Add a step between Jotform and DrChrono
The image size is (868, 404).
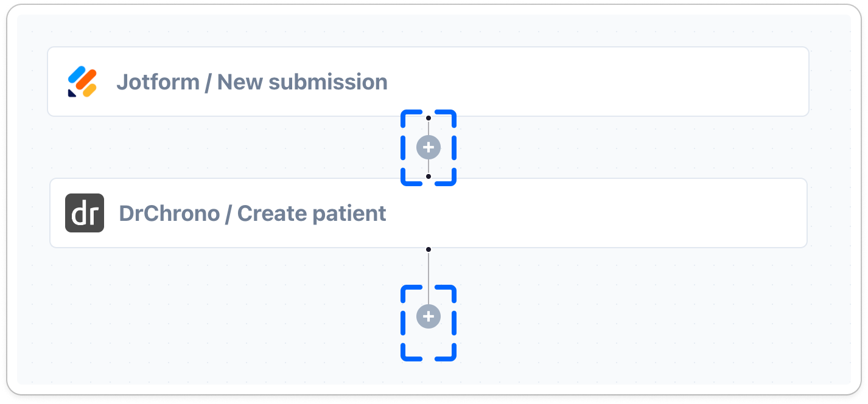tap(429, 147)
